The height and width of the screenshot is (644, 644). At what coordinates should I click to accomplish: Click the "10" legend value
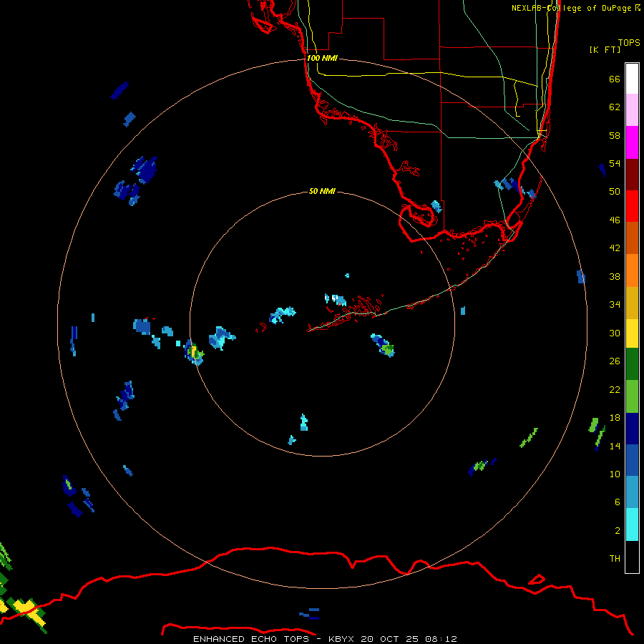point(615,474)
